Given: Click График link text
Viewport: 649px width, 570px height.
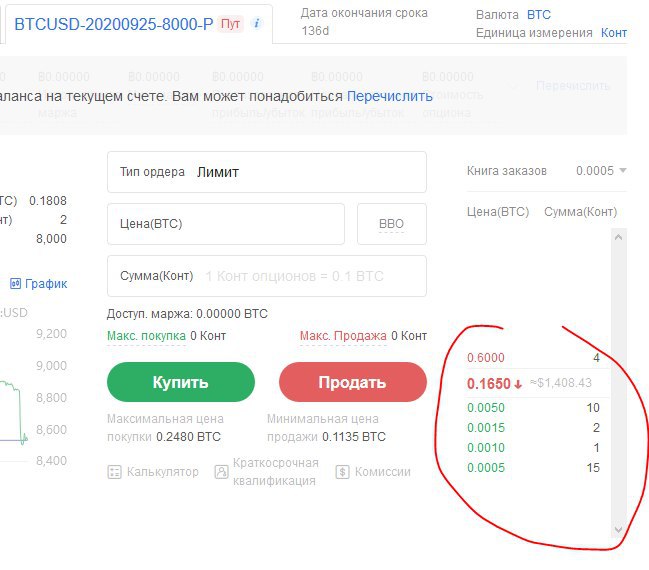Looking at the screenshot, I should [x=46, y=284].
